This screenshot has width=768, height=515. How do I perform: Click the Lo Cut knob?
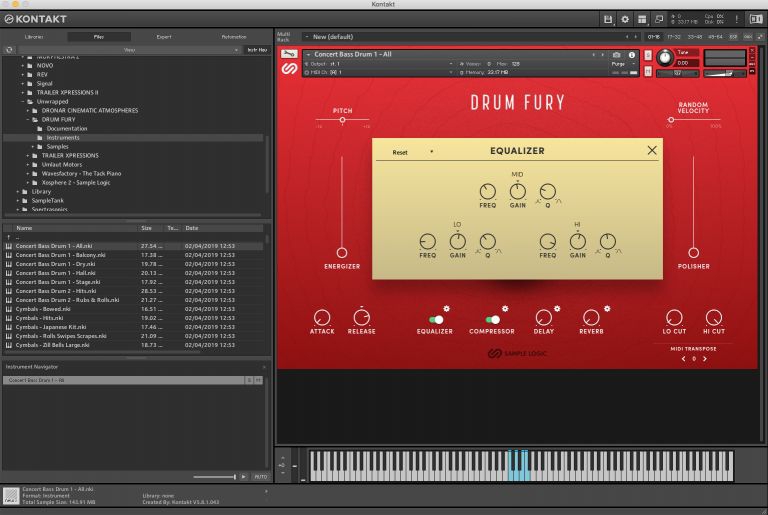674,318
